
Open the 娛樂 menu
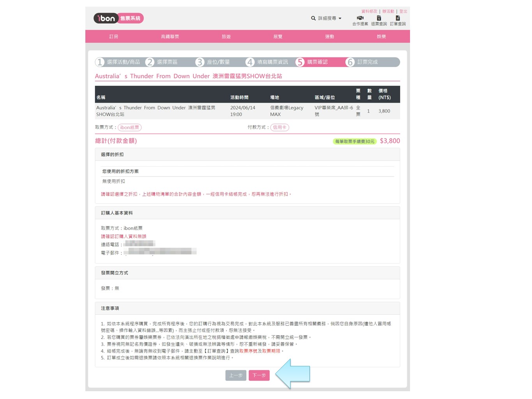click(381, 37)
